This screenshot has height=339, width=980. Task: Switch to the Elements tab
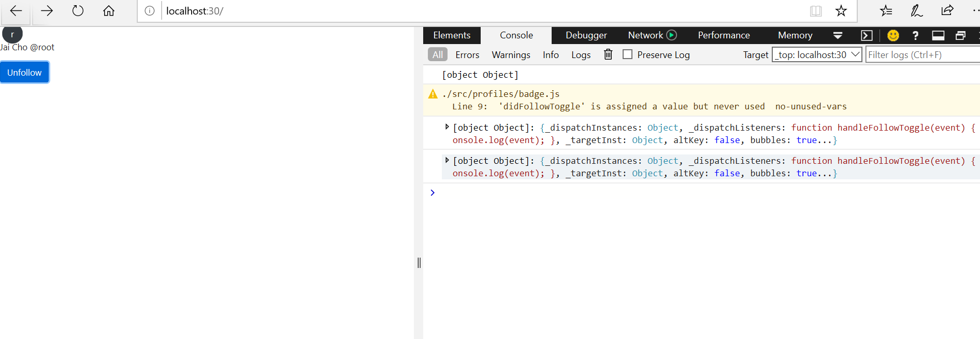click(x=452, y=35)
